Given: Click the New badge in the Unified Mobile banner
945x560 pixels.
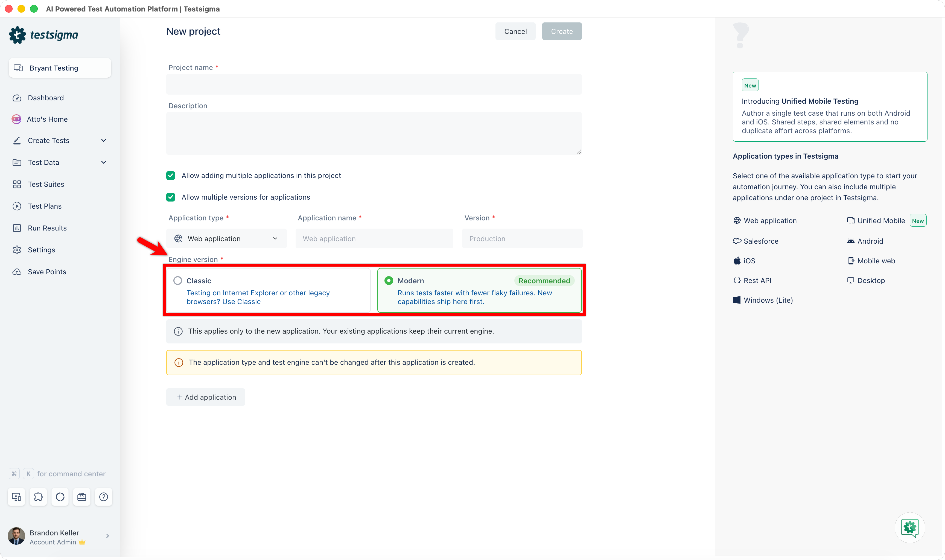Looking at the screenshot, I should [750, 85].
